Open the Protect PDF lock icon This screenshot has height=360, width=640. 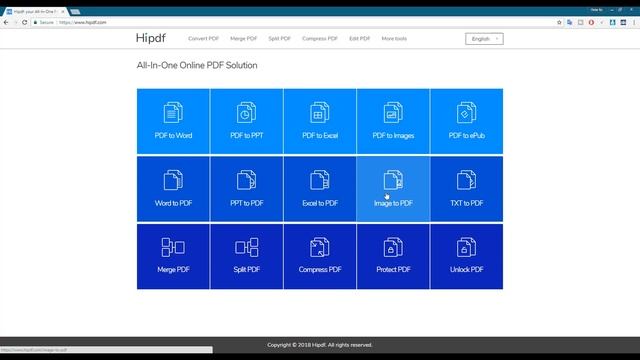[x=393, y=247]
